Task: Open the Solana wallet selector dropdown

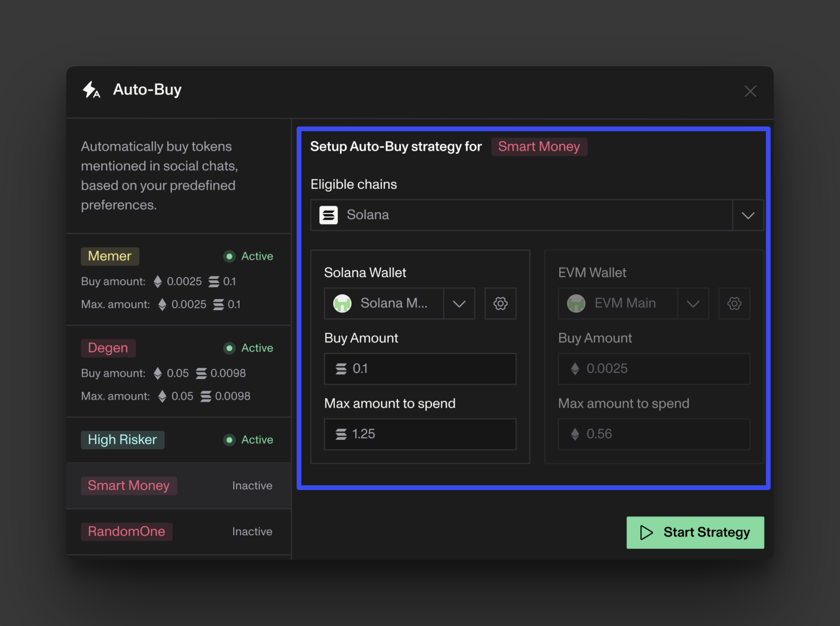Action: pos(459,304)
